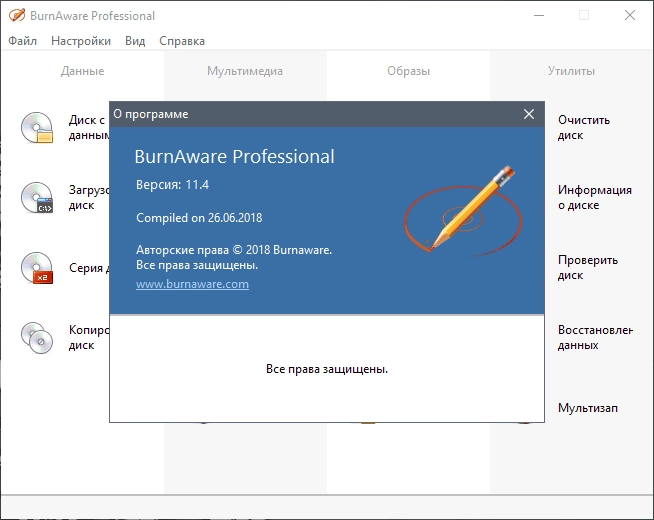Close the О программе dialog
Screen dimensions: 654x520
point(529,114)
